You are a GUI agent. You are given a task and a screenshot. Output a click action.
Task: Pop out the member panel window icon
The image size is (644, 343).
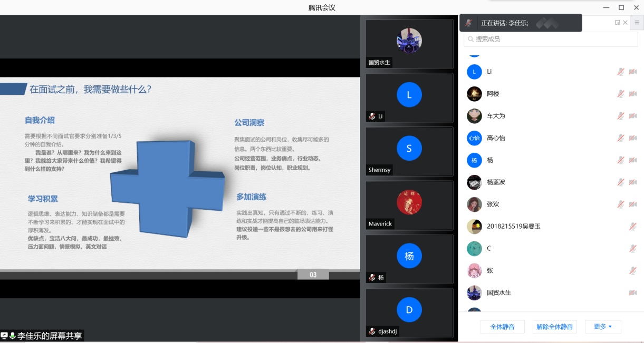(x=617, y=23)
